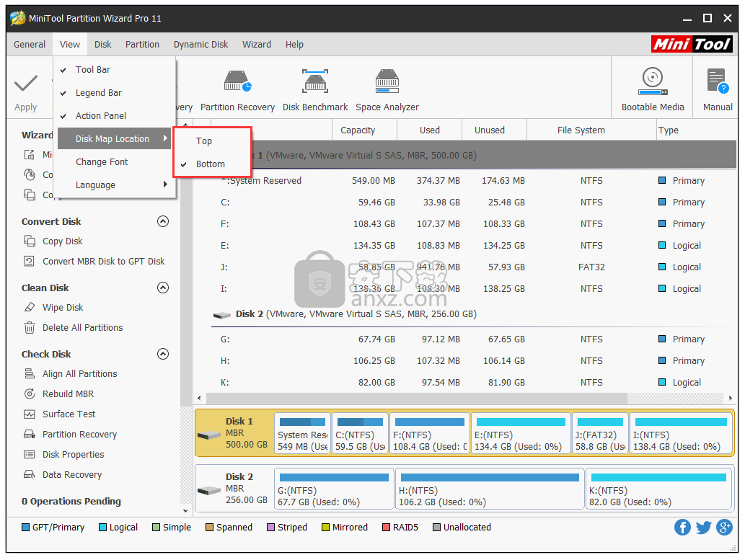Click the Logical legend color swatch
This screenshot has width=745, height=560.
102,528
